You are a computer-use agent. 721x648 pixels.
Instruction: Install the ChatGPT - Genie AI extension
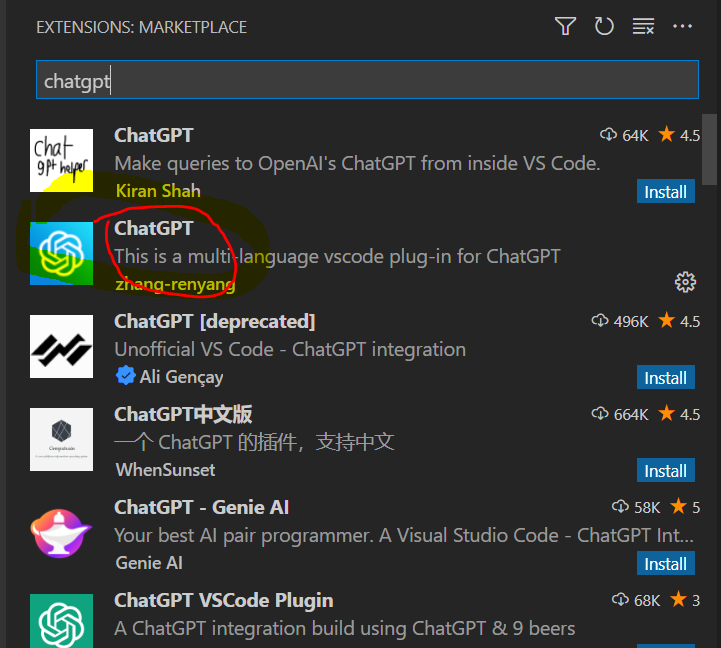(665, 563)
